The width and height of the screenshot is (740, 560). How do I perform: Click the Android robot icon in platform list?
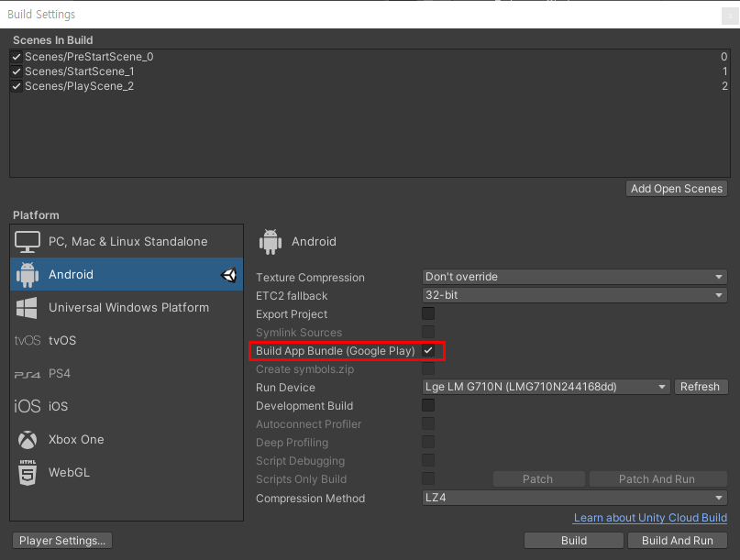(28, 275)
